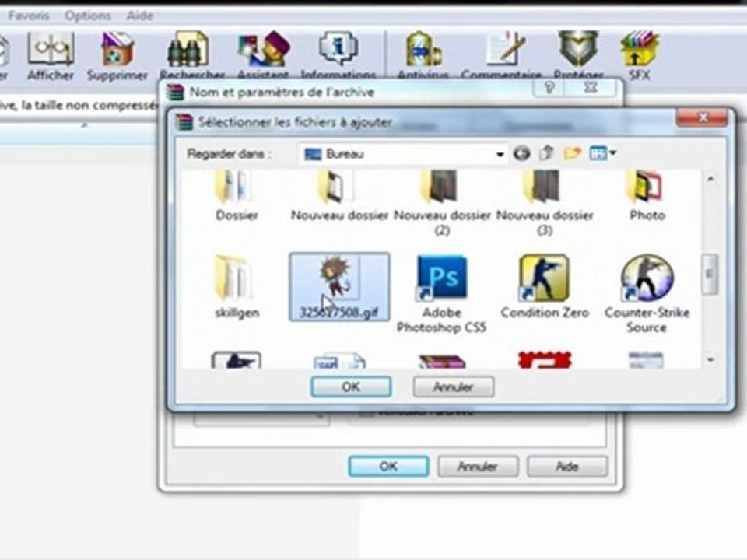
Task: Go up one folder level icon
Action: (x=547, y=153)
